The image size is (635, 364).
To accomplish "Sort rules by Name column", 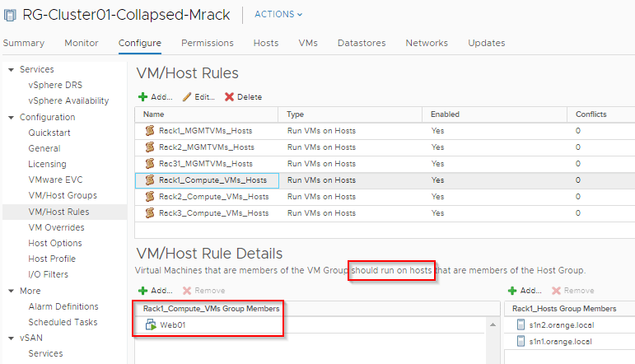I will (153, 114).
